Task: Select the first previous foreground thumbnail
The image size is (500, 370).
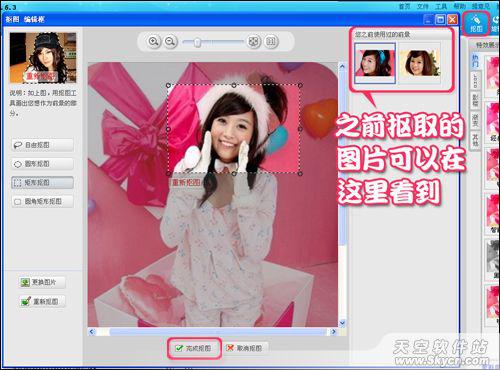Action: tap(375, 63)
